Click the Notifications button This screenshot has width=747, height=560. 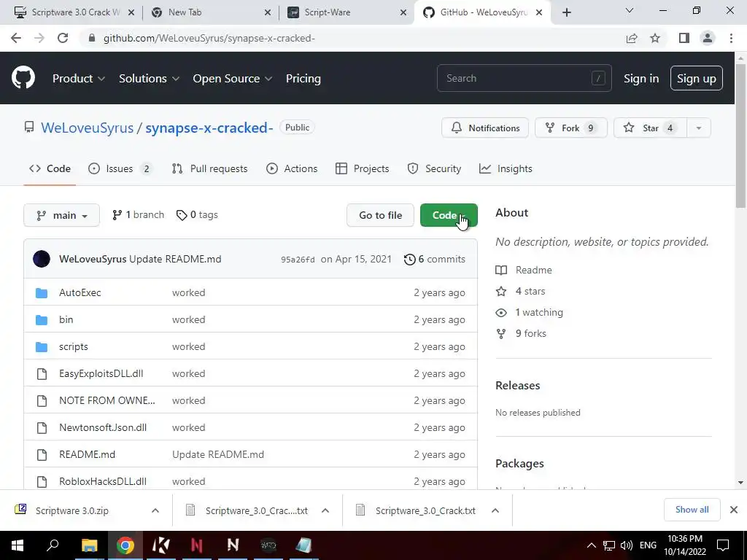tap(485, 128)
